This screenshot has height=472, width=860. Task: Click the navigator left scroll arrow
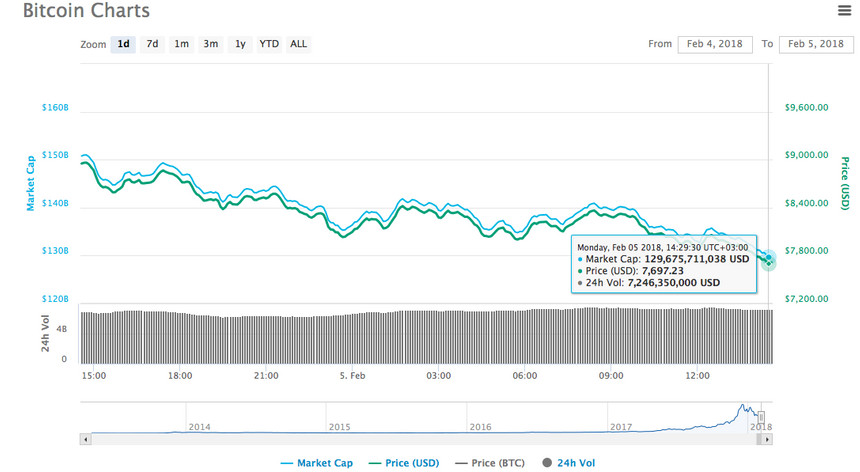click(x=86, y=439)
